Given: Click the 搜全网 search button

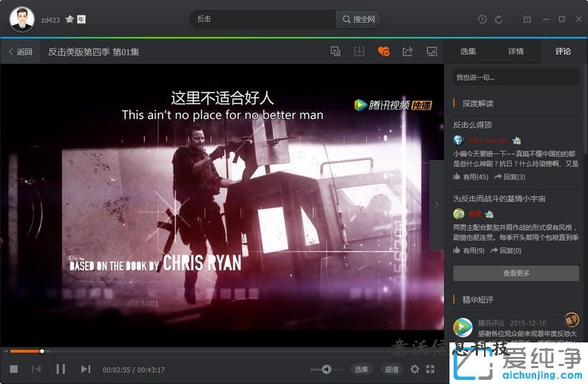Looking at the screenshot, I should point(359,19).
